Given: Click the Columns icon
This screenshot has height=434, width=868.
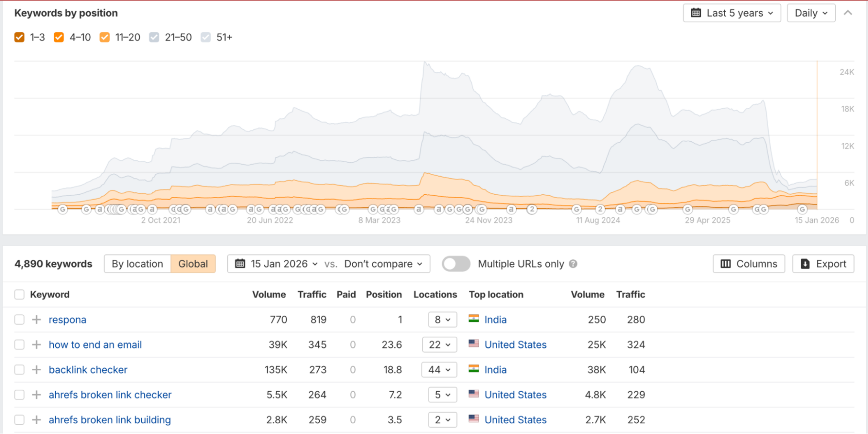Looking at the screenshot, I should (x=726, y=264).
